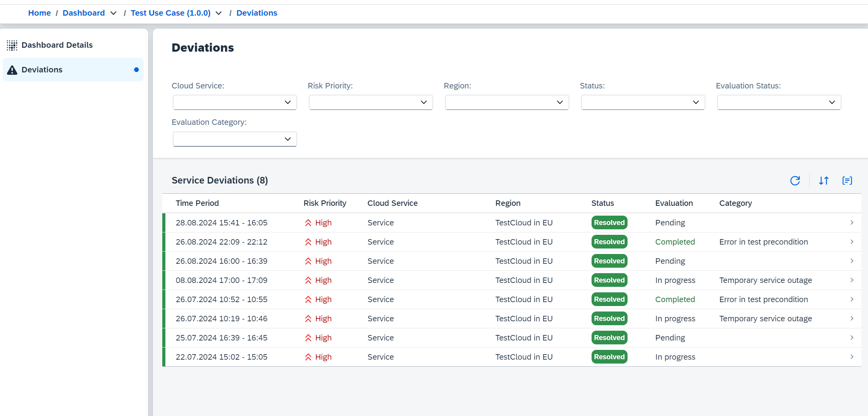Click the Deviations breadcrumb link

(x=256, y=13)
